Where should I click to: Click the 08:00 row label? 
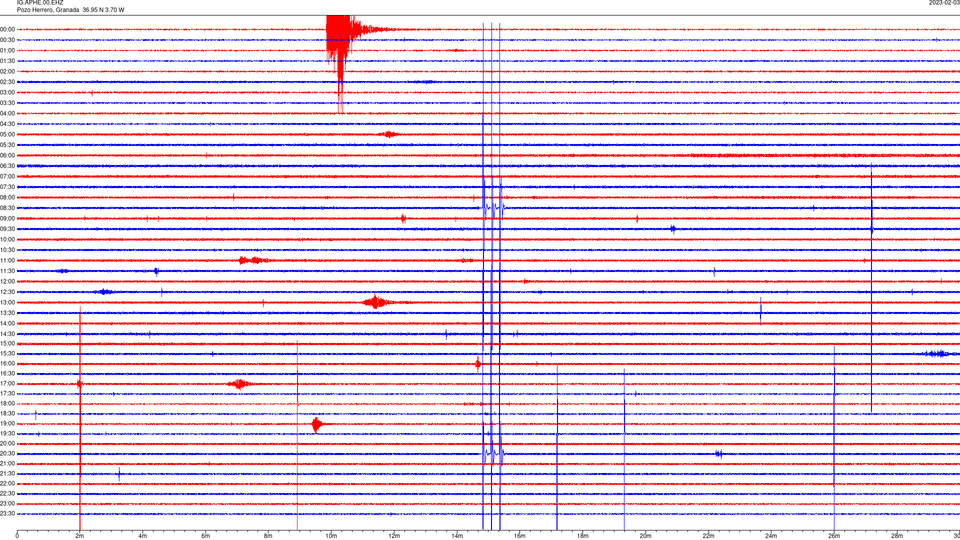point(7,198)
